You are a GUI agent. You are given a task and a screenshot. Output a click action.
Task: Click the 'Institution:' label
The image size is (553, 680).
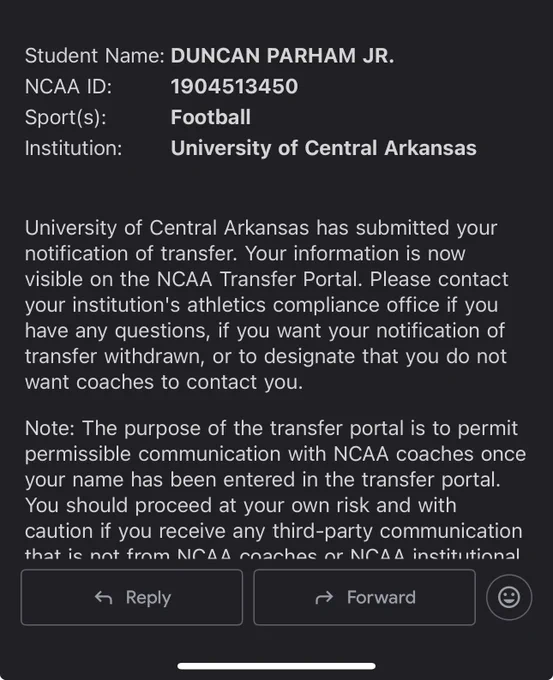[74, 148]
